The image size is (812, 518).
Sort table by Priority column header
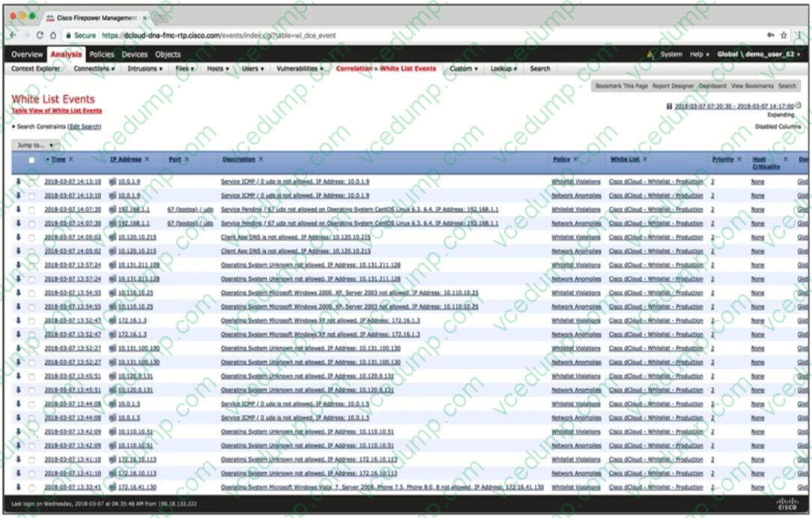point(722,160)
